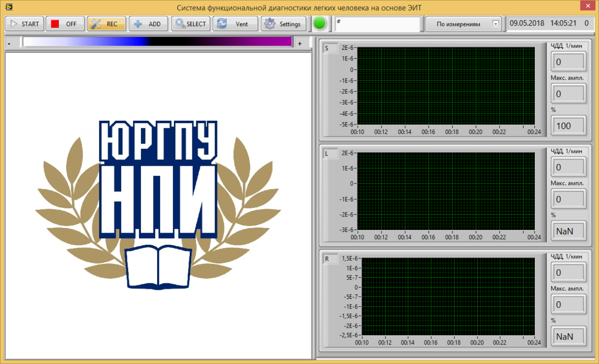Stop acquisition with the red OFF button
Viewport: 599px width, 364px height.
(65, 24)
